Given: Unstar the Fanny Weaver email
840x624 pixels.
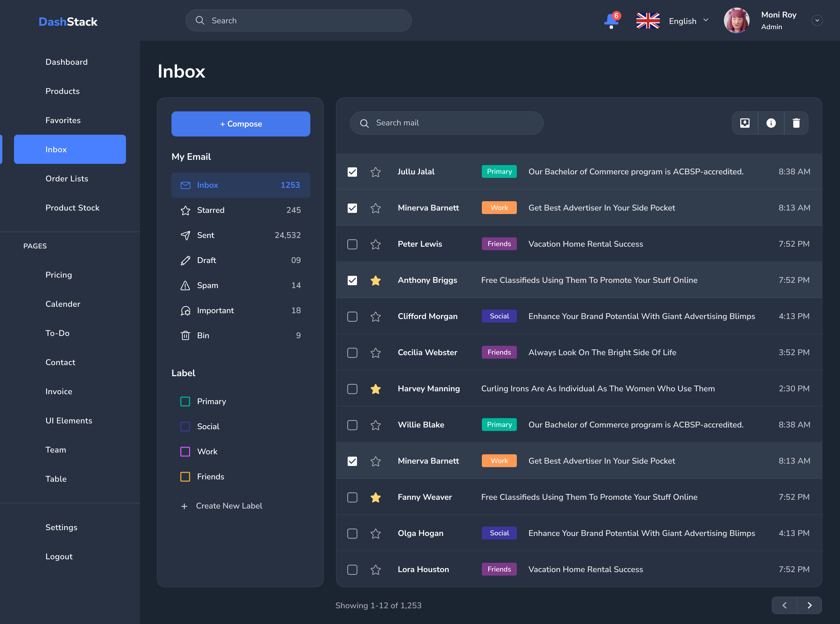Looking at the screenshot, I should click(x=376, y=497).
